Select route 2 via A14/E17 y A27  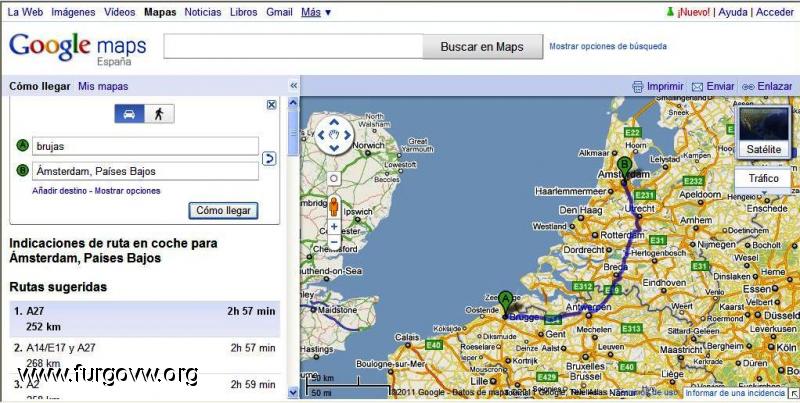click(144, 356)
